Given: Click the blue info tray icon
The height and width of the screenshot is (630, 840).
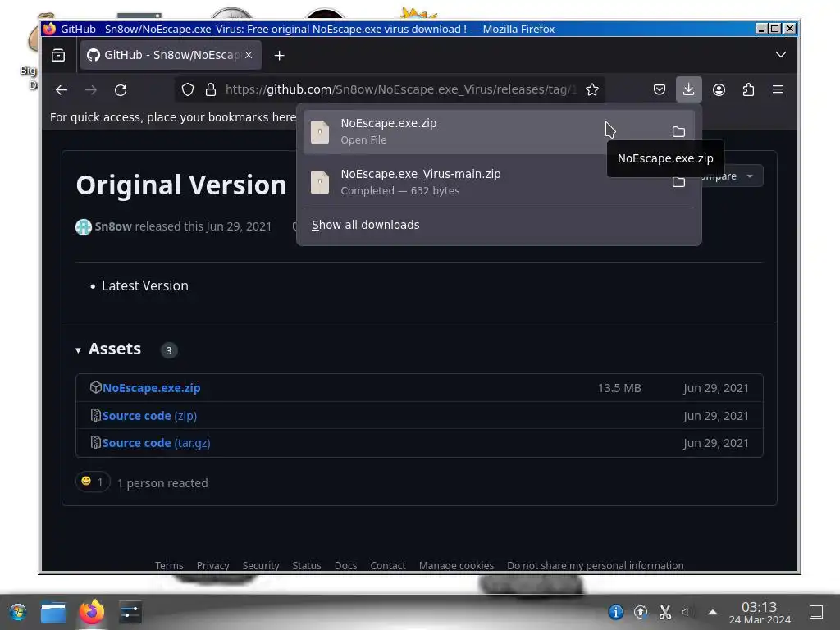Looking at the screenshot, I should click(x=616, y=612).
